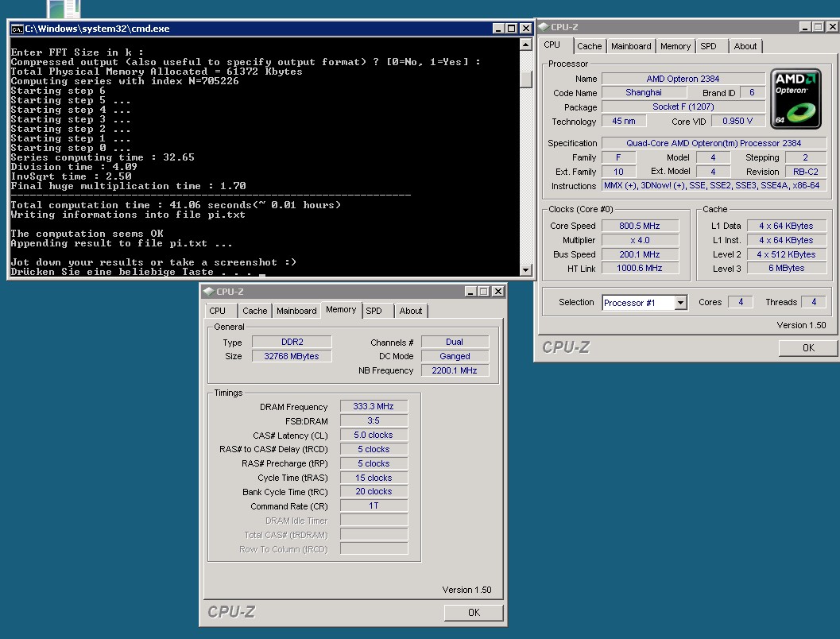Image resolution: width=840 pixels, height=639 pixels.
Task: Click the AMD Opteron processor logo
Action: 795,99
